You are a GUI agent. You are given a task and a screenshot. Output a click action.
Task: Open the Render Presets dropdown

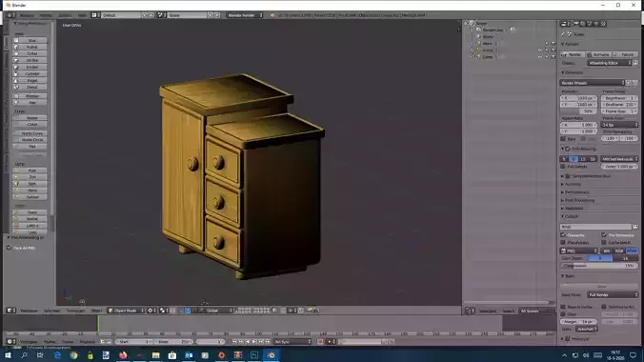pos(593,83)
